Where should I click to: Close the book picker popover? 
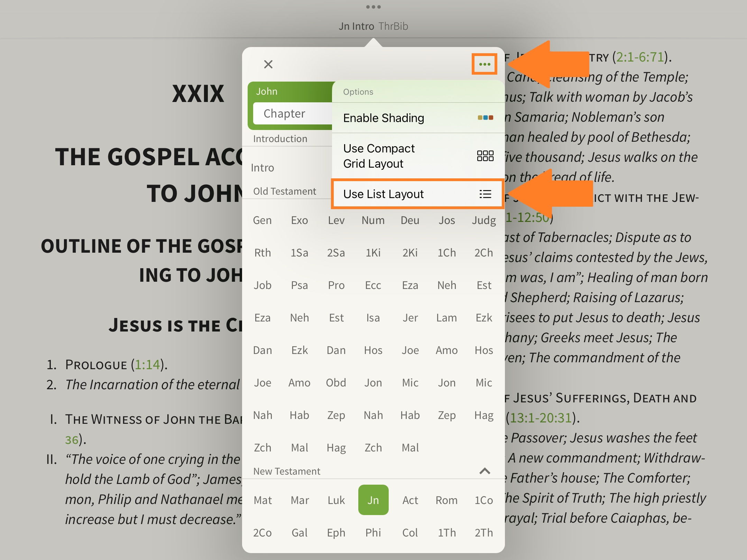pos(268,64)
